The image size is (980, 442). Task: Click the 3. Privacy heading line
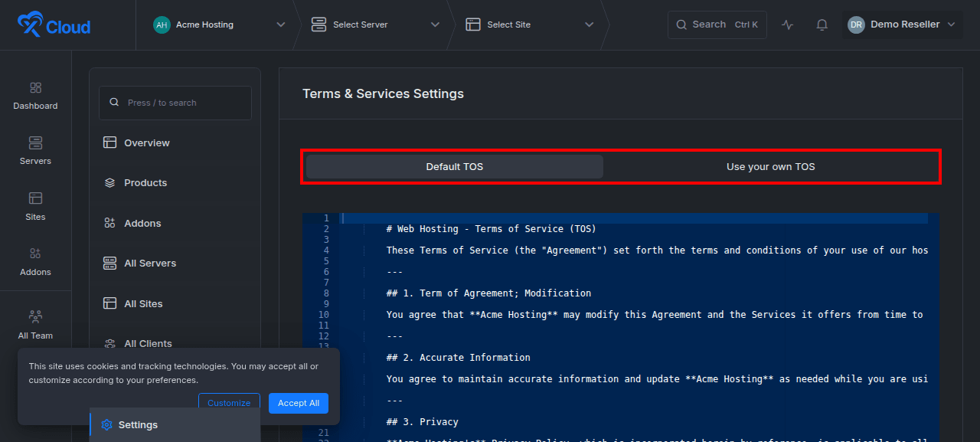tap(422, 422)
